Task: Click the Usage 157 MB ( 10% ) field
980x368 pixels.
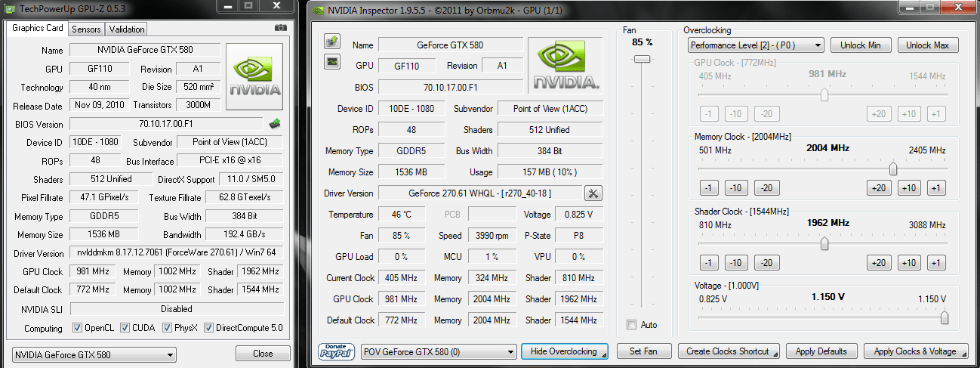Action: 550,172
